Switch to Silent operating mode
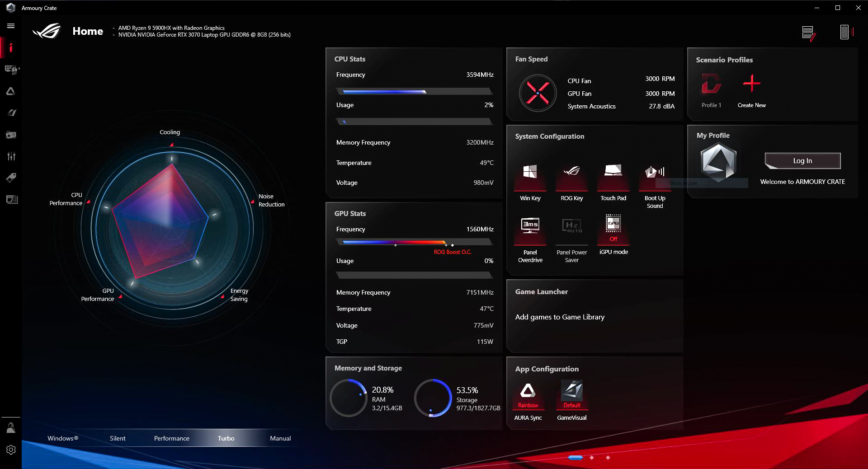 118,438
